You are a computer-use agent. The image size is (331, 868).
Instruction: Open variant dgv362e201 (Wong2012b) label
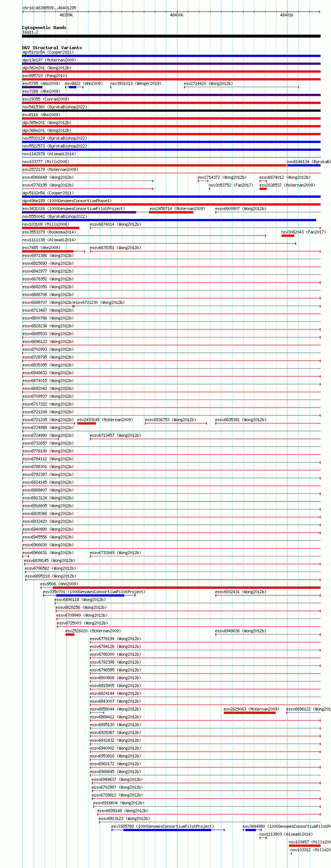(47, 68)
